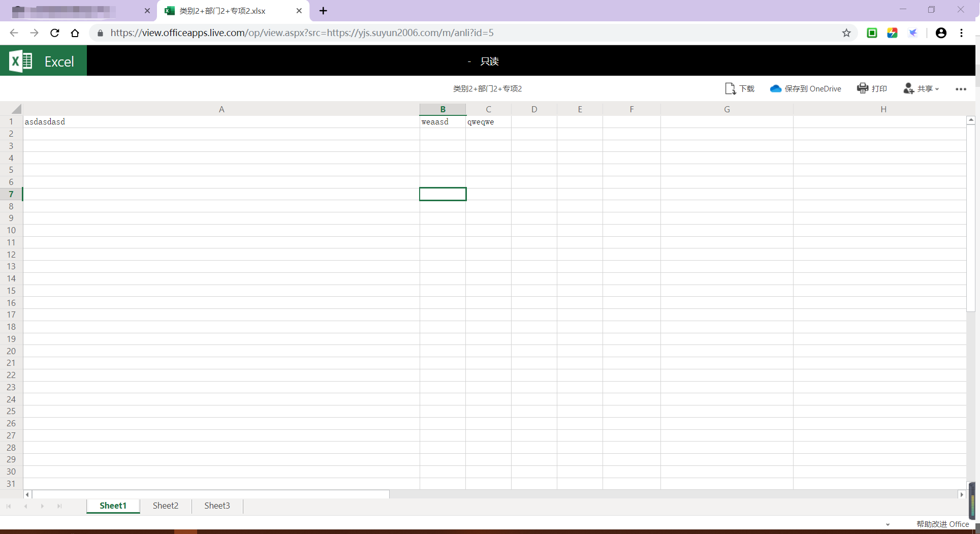Toggle the bookmark star for this page

pyautogui.click(x=846, y=33)
